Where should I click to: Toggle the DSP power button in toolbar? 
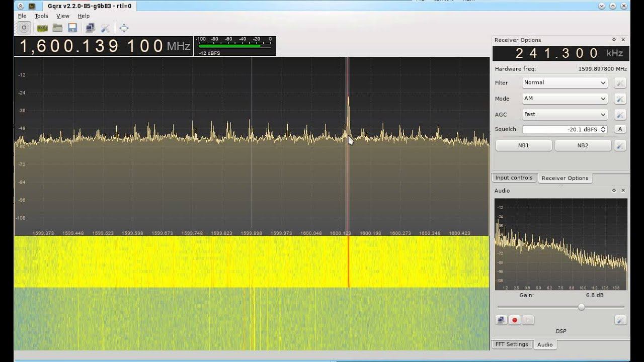pyautogui.click(x=24, y=28)
